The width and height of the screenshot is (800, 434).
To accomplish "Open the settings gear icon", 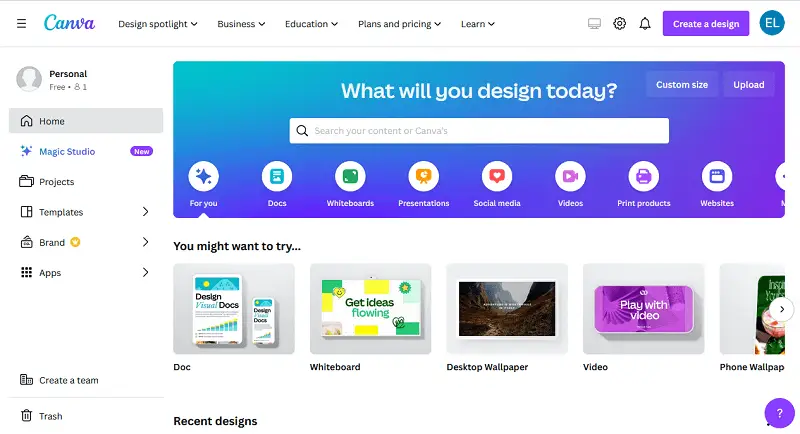I will tap(619, 23).
